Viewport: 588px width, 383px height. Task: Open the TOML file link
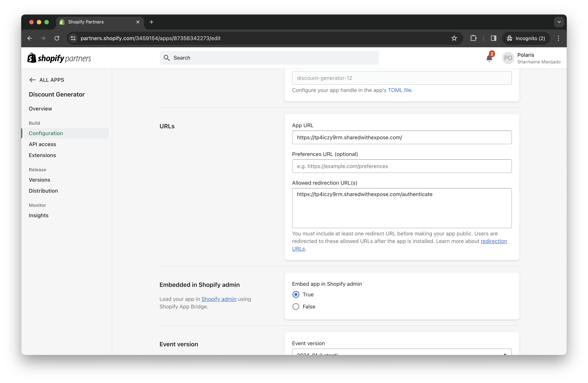pos(400,90)
